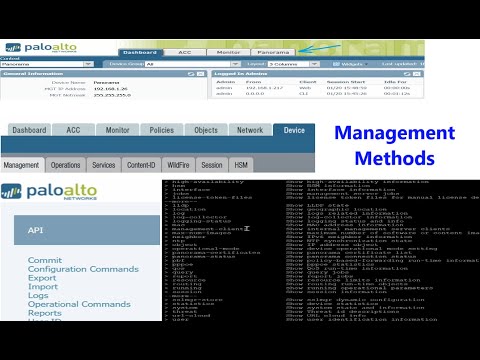Click the Palo Alto Networks logo in the Panorama header
The height and width of the screenshot is (360, 480).
[x=41, y=47]
